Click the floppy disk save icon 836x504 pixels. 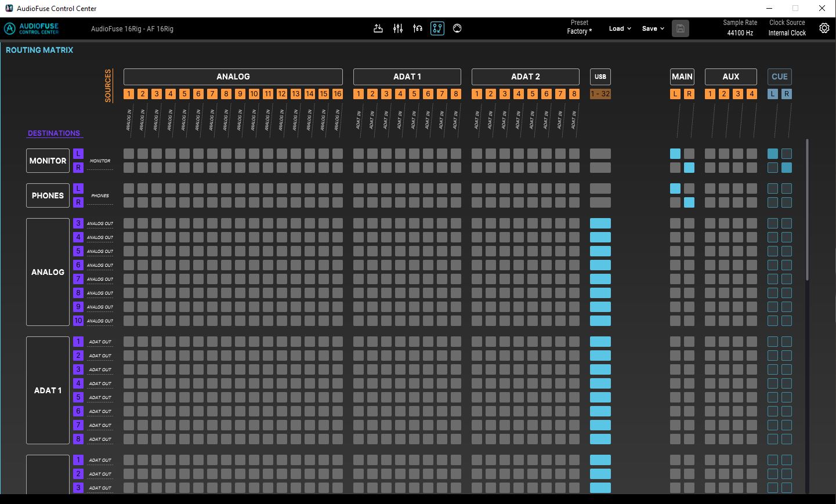click(x=681, y=28)
